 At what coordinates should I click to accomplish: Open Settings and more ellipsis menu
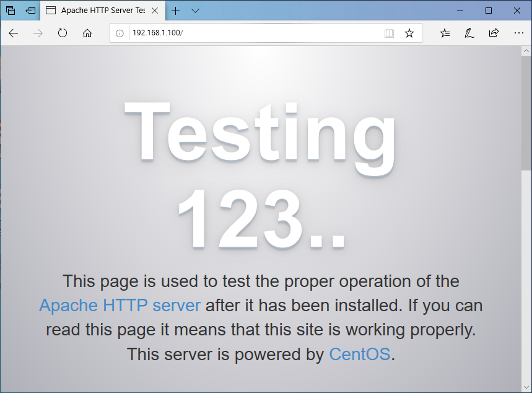pos(519,33)
